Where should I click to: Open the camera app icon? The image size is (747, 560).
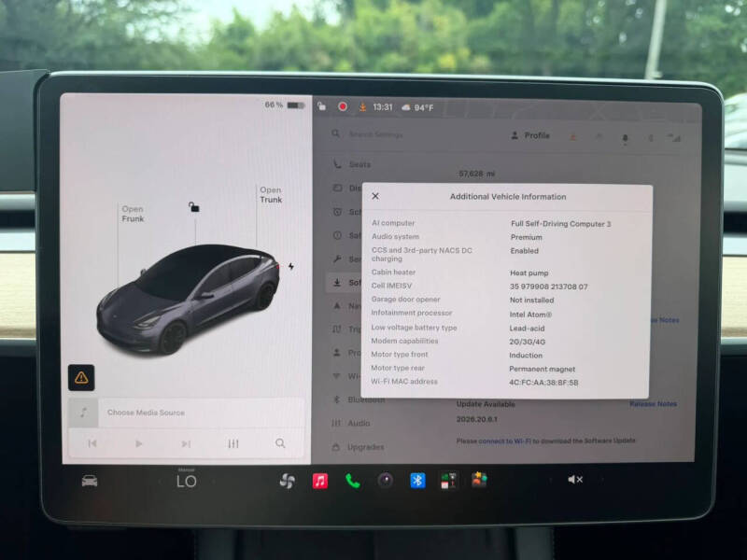coord(386,481)
